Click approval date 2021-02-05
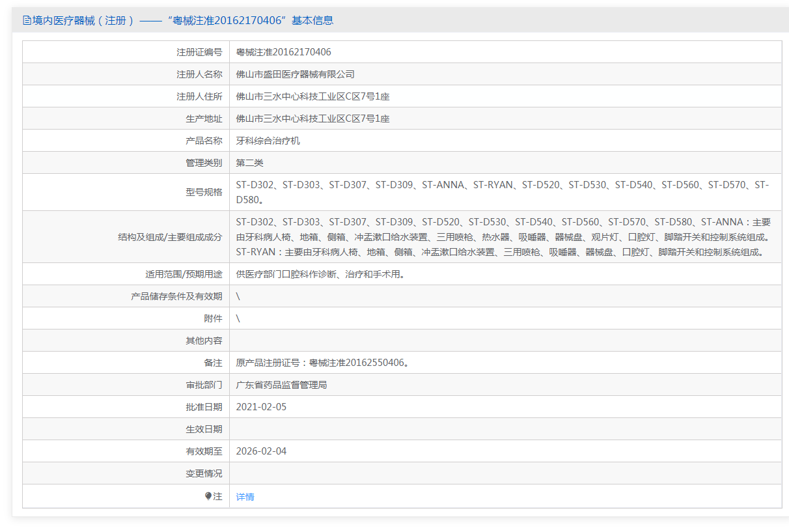Image resolution: width=789 pixels, height=532 pixels. (261, 407)
